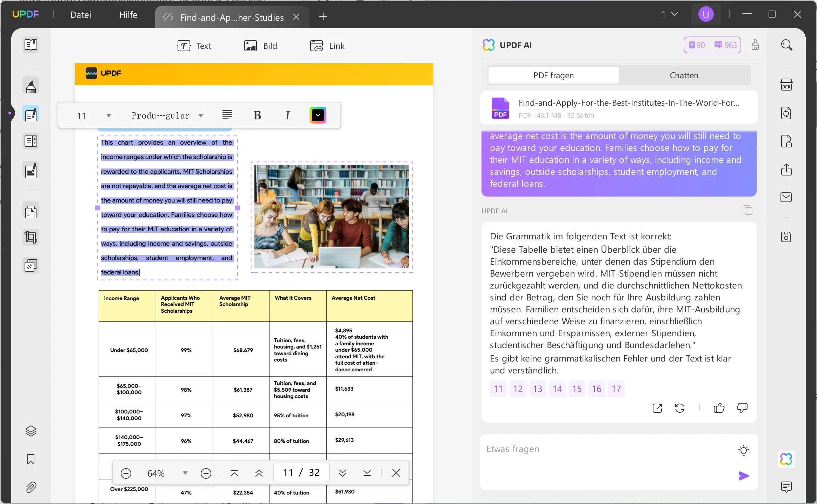817x504 pixels.
Task: Open the Share upload icon in right sidebar
Action: 786,169
